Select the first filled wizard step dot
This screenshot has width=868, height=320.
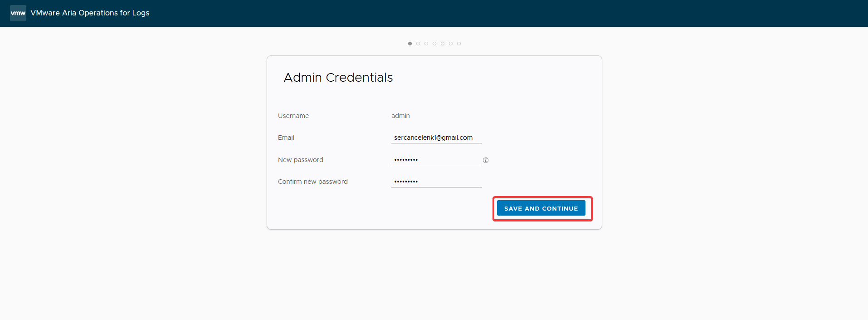coord(410,44)
